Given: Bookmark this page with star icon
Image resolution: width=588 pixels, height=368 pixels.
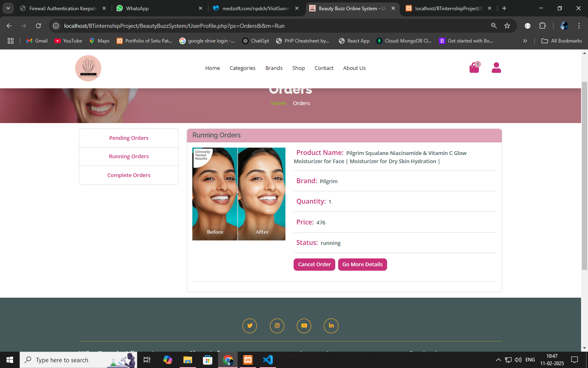Looking at the screenshot, I should pyautogui.click(x=507, y=26).
